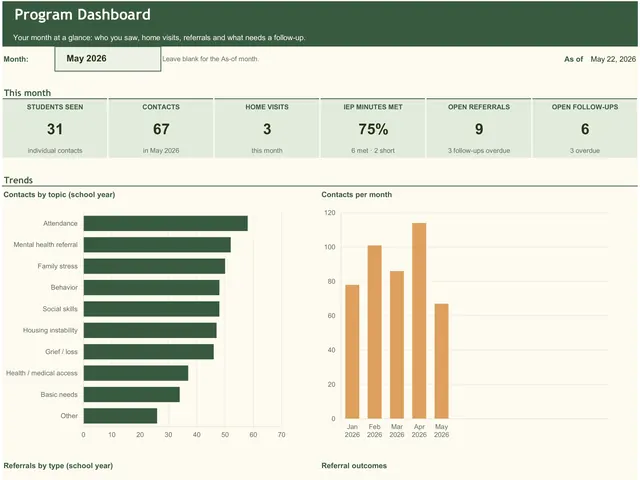Select the Apr 2026 tallest column

[419, 320]
